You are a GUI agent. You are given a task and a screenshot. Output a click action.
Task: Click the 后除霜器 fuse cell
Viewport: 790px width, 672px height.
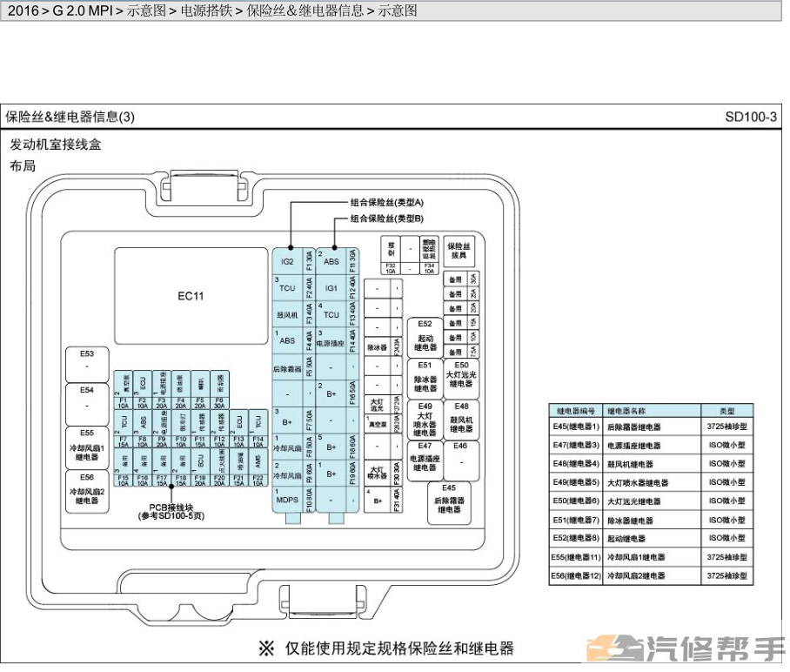coord(288,368)
